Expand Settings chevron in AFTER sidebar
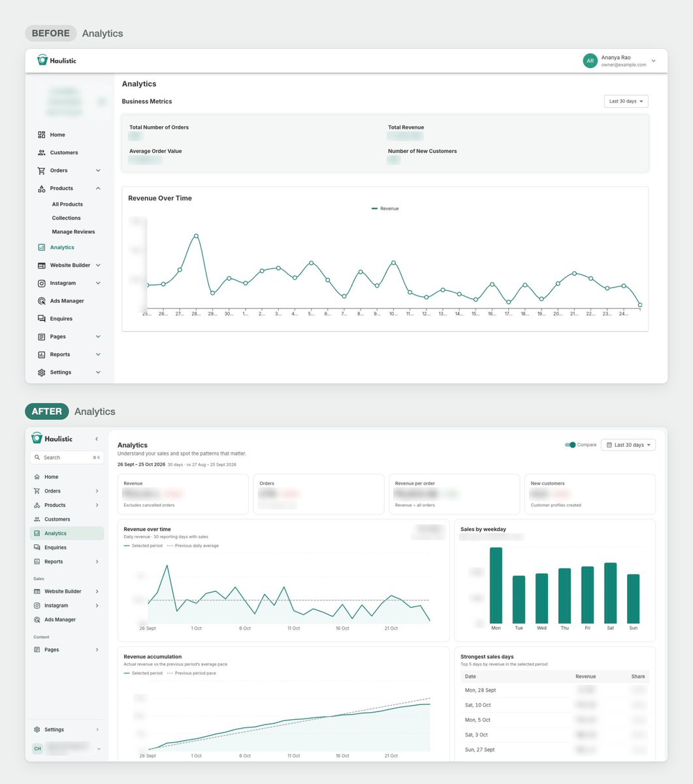 tap(97, 730)
